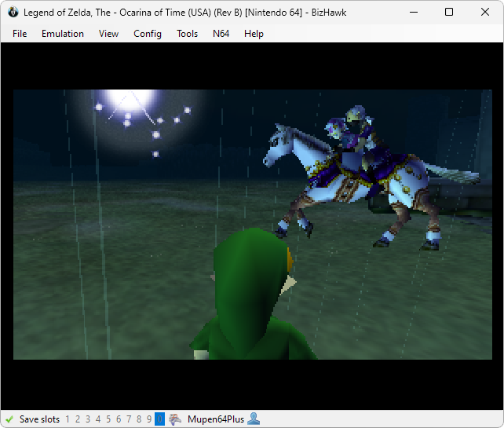This screenshot has width=504, height=428.
Task: Select save slot 9
Action: tap(149, 419)
